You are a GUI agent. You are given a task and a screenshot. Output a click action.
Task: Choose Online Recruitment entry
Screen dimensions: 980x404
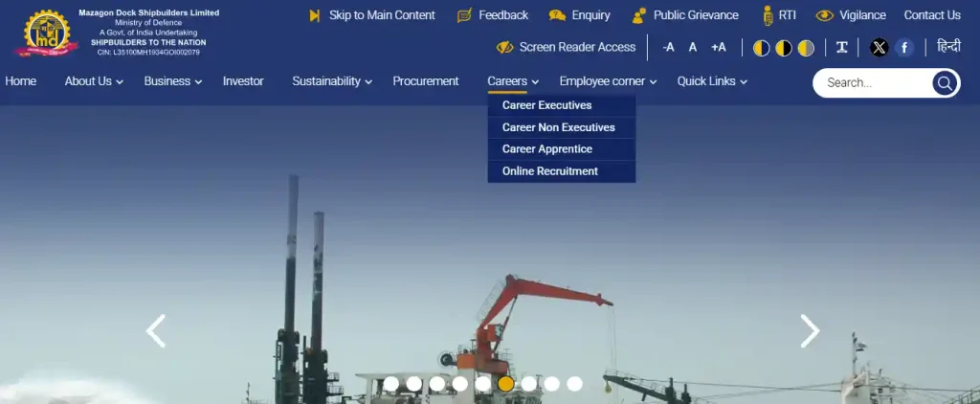561,171
